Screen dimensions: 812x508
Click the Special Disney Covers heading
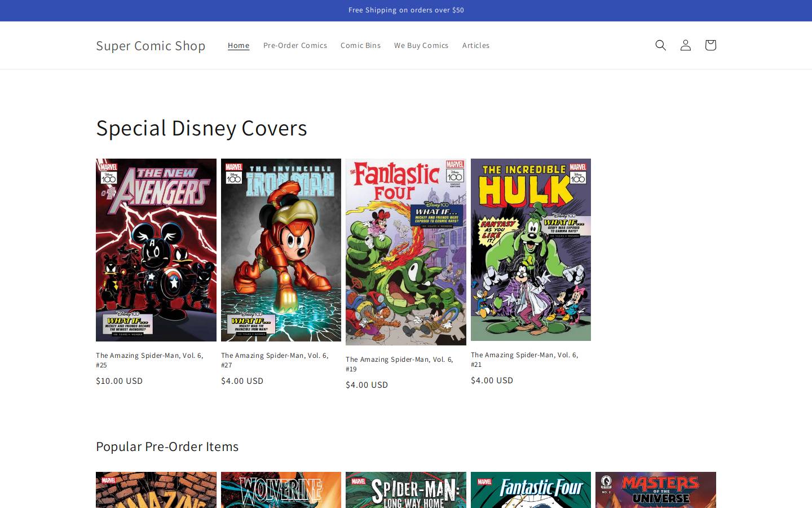click(201, 128)
